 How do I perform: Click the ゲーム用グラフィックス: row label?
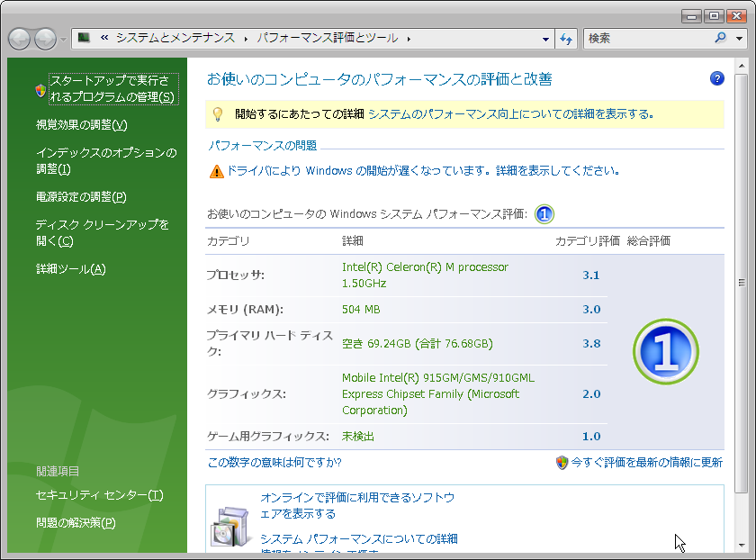[268, 437]
